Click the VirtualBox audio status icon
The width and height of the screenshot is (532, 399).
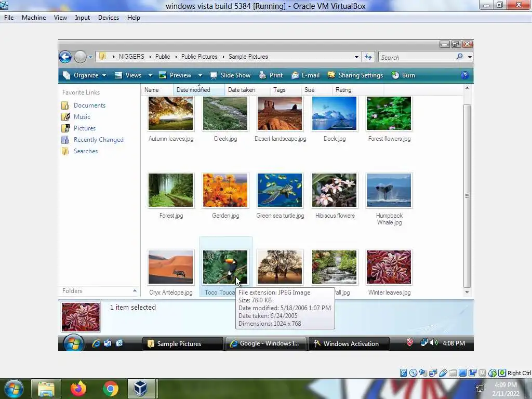[423, 373]
